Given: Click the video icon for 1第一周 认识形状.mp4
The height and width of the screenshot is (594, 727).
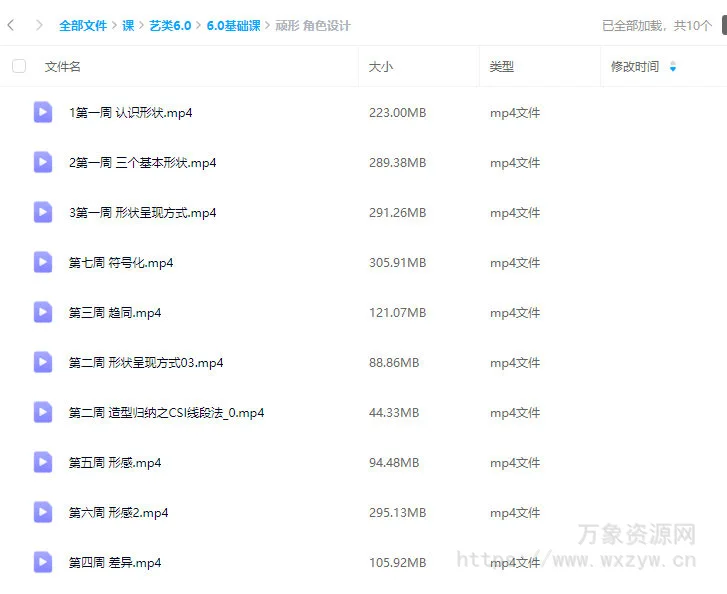Looking at the screenshot, I should click(43, 112).
